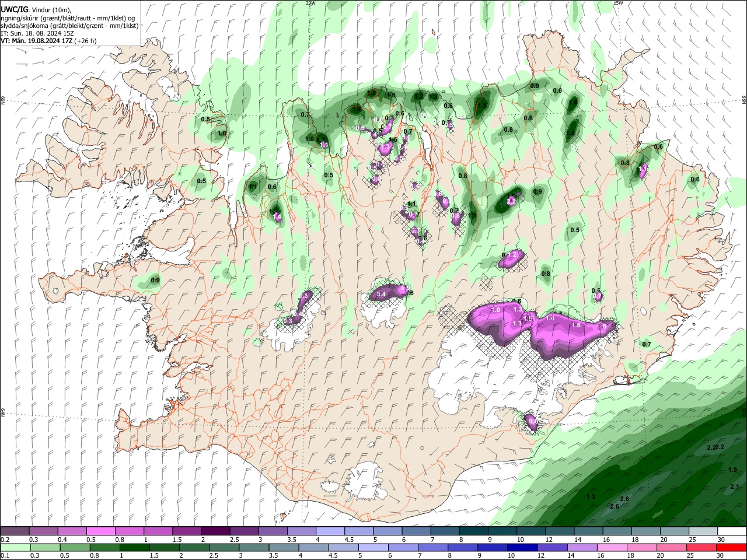Click the 'VT: Mán. 19.08.2024 17Z (+26 h)' line
The width and height of the screenshot is (747, 560).
48,41
